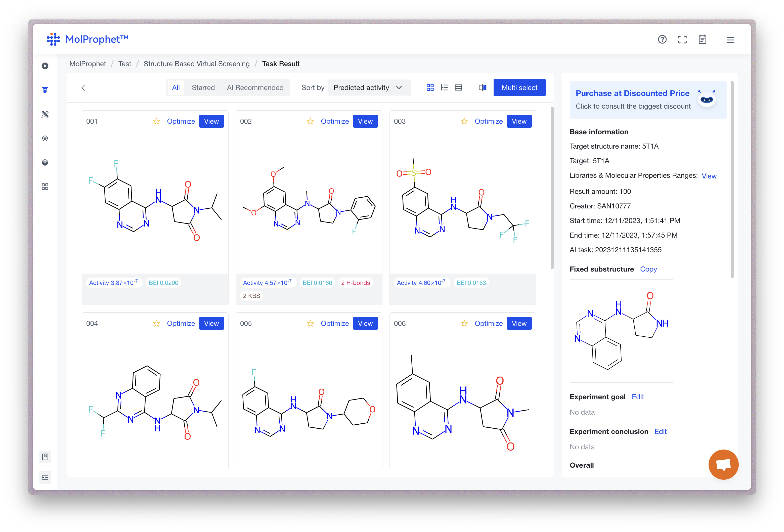Click molecule 003 structure image
Viewport: 784px width, 532px height.
462,201
